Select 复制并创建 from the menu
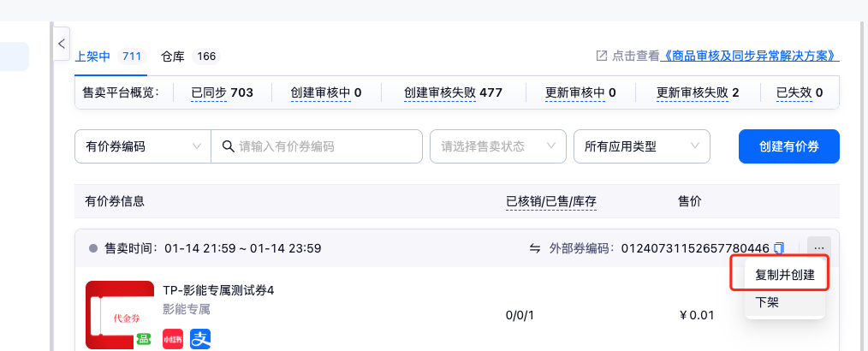This screenshot has width=868, height=351. click(x=779, y=276)
